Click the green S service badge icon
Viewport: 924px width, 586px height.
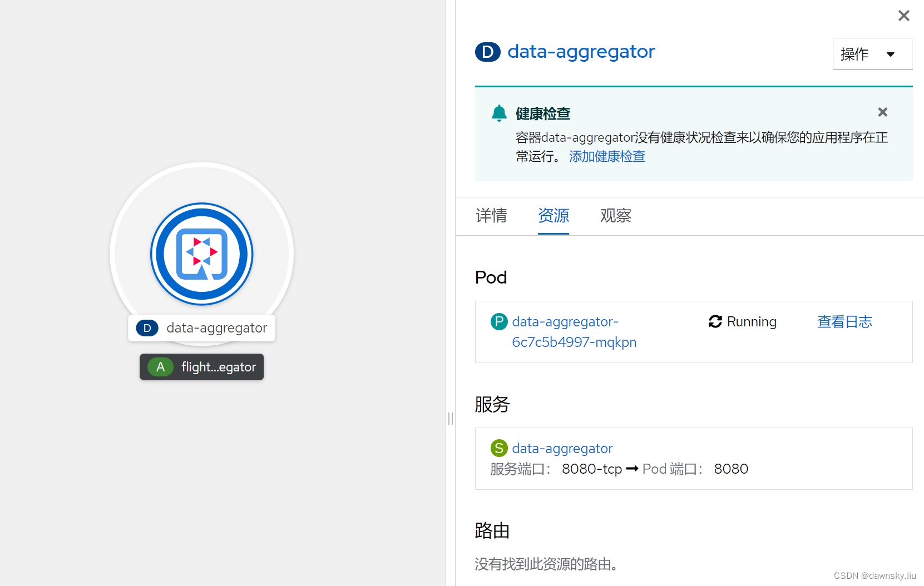[x=499, y=448]
